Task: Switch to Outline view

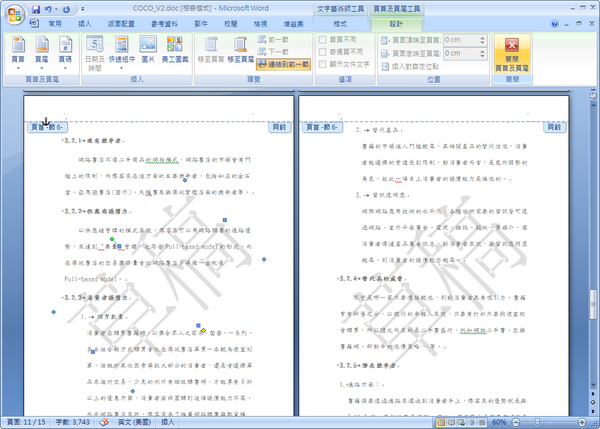Action: [472, 422]
